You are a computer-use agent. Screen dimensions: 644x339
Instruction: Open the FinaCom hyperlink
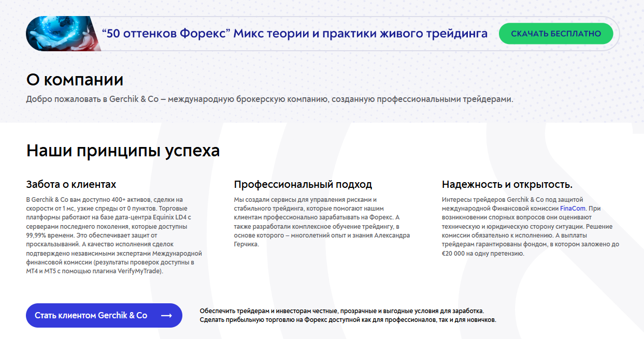point(573,209)
